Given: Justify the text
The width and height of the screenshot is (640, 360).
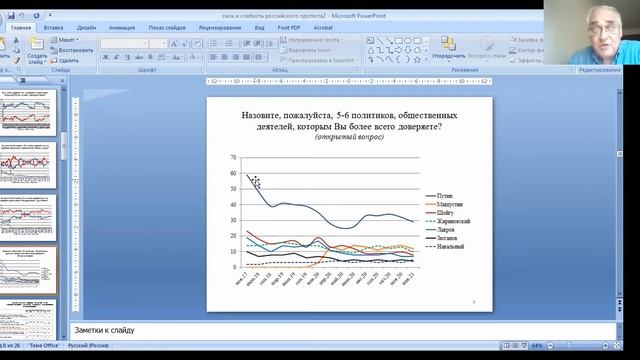Looking at the screenshot, I should [x=247, y=57].
